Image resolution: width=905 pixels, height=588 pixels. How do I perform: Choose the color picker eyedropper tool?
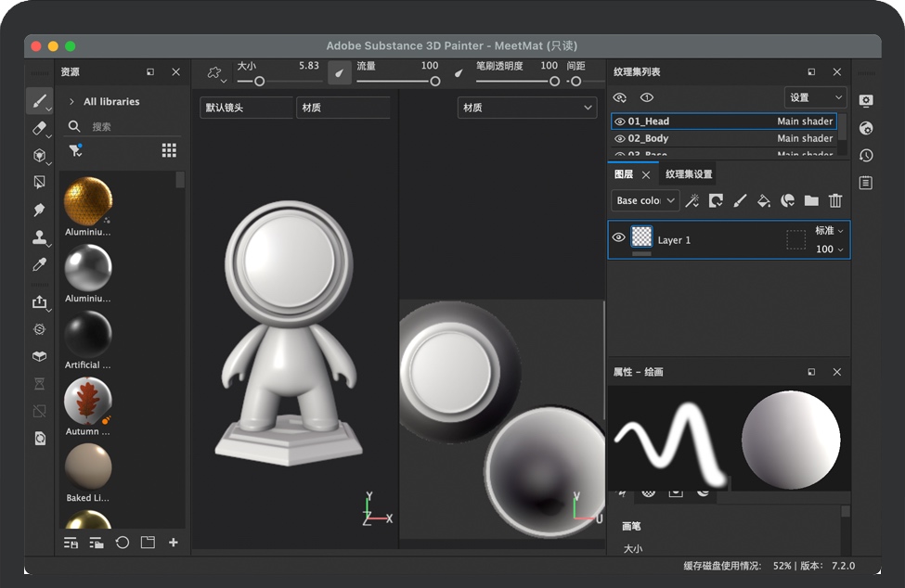point(39,265)
